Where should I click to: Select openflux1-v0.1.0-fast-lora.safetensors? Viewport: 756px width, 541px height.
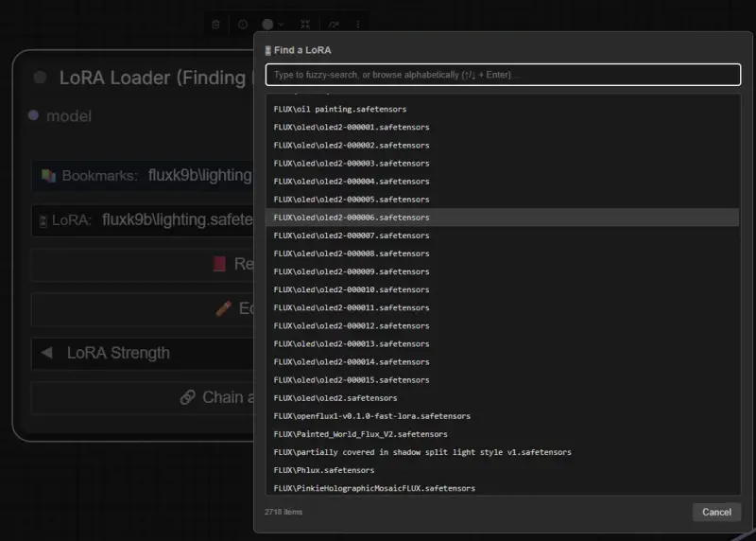503,416
